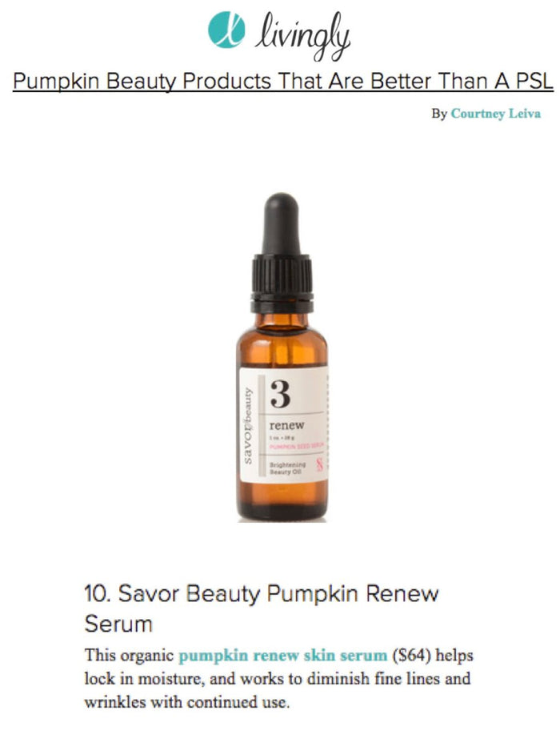Click the amber glass base of the bottle
560x747 pixels.
(x=282, y=501)
